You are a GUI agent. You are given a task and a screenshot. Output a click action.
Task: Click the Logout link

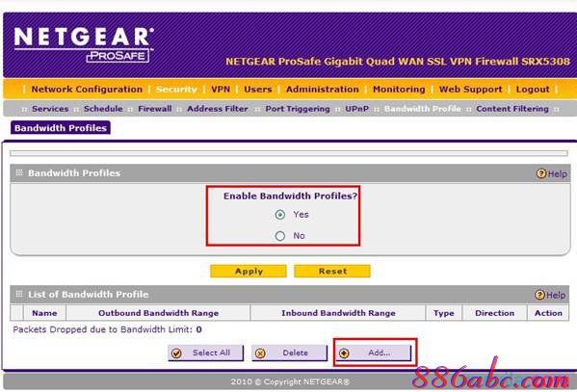(x=533, y=89)
